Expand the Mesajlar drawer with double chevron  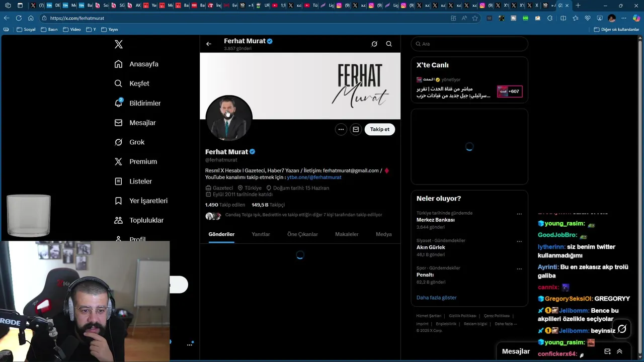pos(619,351)
